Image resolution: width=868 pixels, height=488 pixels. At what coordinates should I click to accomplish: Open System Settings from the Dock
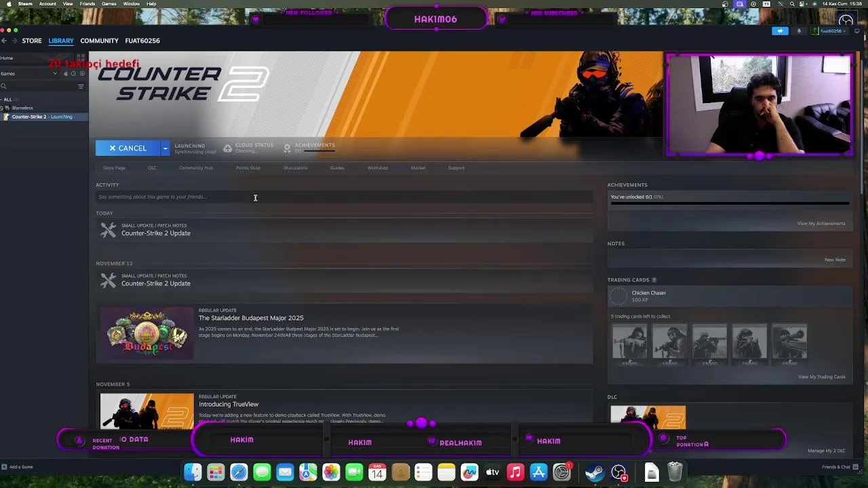[562, 472]
